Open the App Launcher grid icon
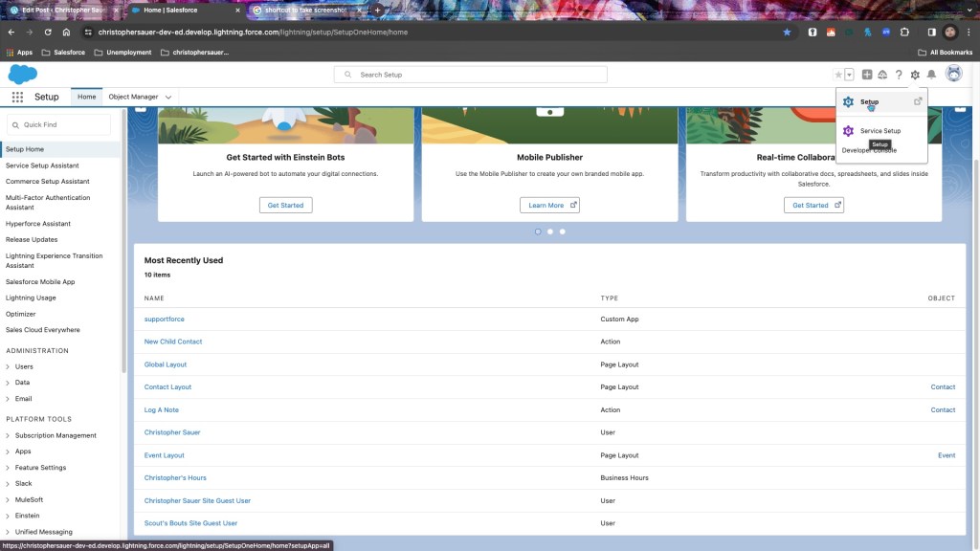The image size is (980, 551). tap(17, 97)
